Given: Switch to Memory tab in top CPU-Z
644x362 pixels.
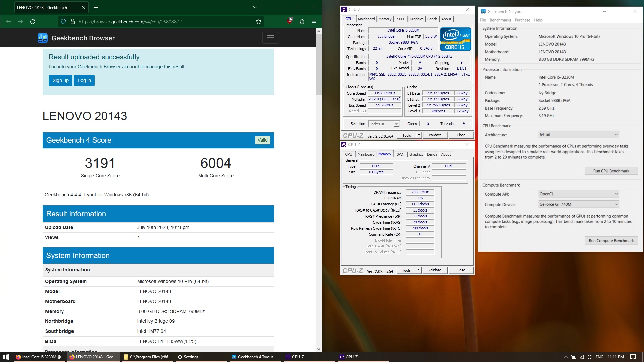Looking at the screenshot, I should point(385,19).
